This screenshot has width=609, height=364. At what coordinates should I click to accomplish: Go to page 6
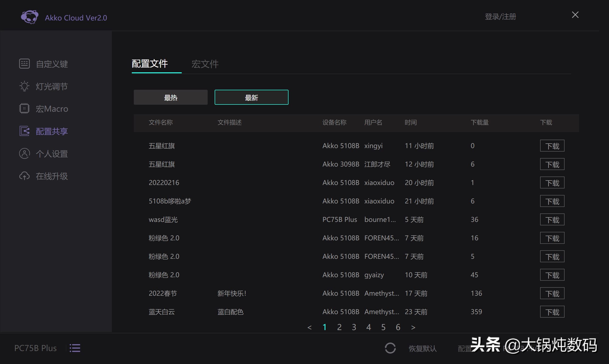[398, 327]
